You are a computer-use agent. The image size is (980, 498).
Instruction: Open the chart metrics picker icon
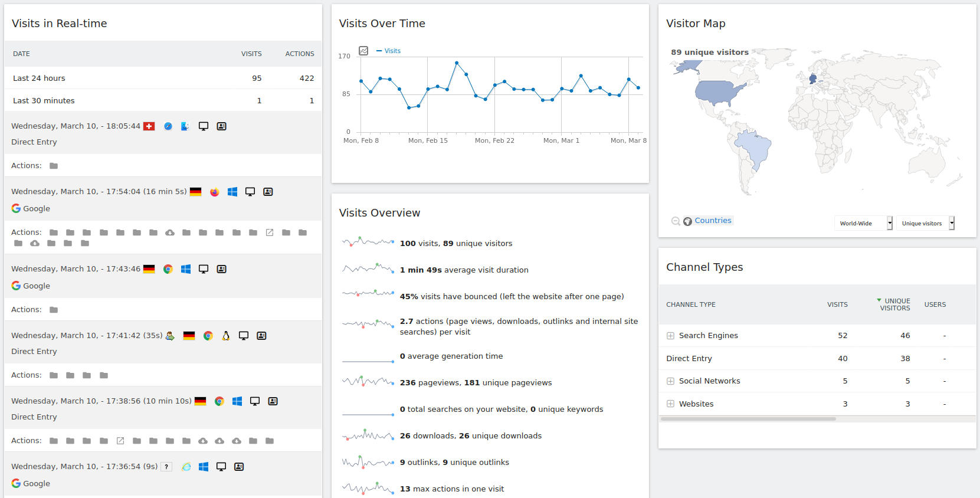point(363,51)
